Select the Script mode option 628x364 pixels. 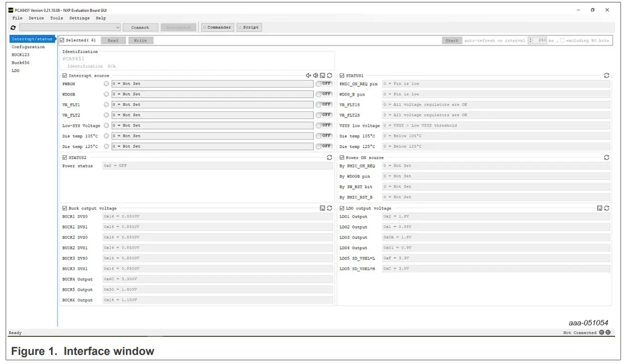248,28
